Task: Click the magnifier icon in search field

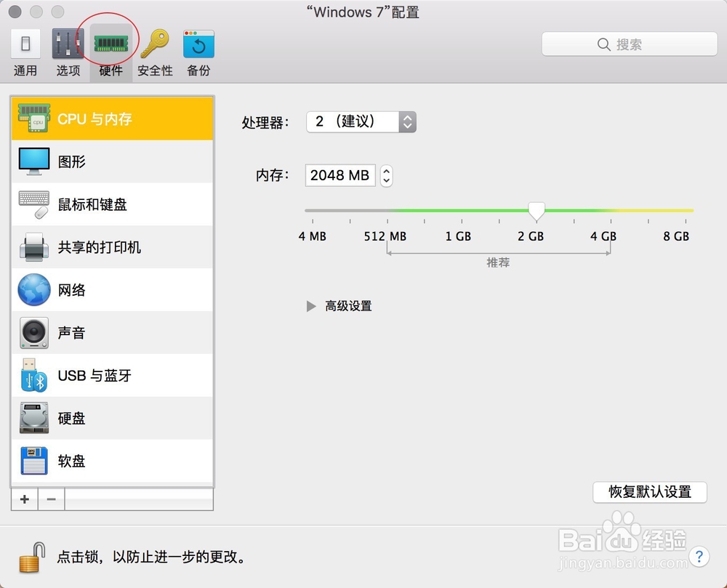Action: pyautogui.click(x=603, y=44)
